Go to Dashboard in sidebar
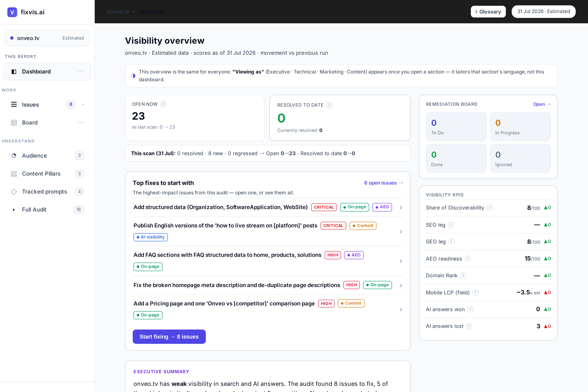 click(47, 72)
